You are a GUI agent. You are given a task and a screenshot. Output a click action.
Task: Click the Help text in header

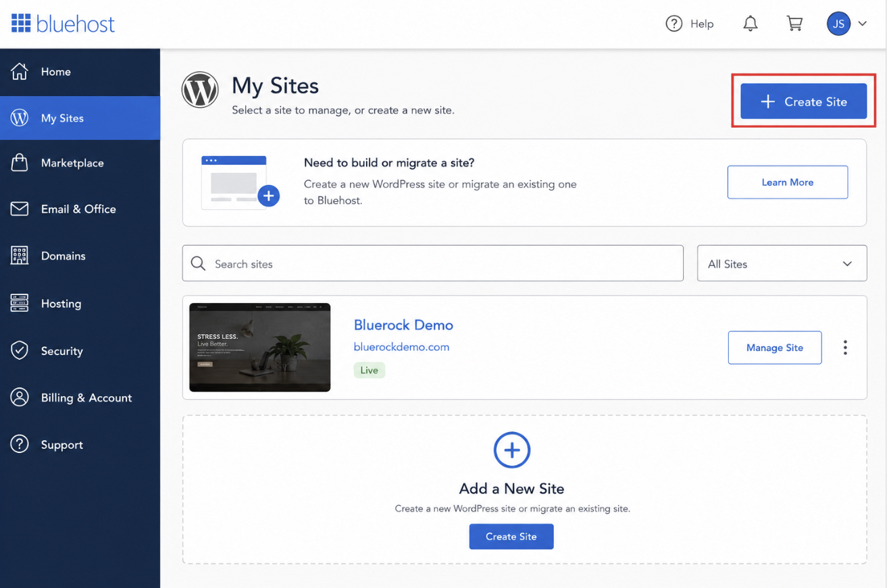pyautogui.click(x=702, y=24)
